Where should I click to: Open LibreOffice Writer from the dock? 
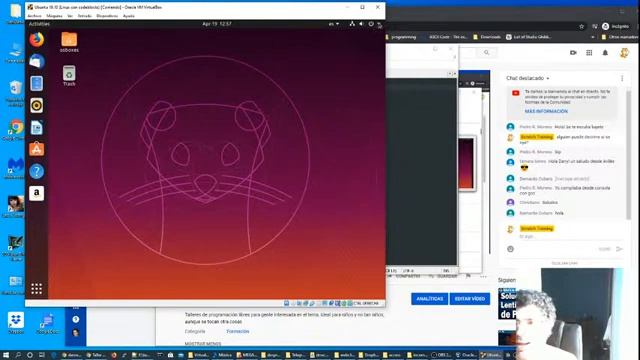[36, 127]
